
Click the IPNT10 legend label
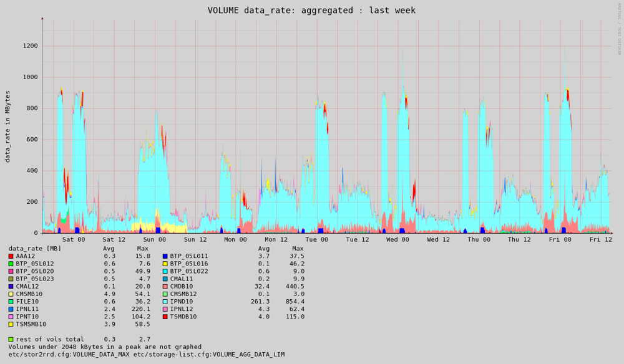[x=27, y=317]
